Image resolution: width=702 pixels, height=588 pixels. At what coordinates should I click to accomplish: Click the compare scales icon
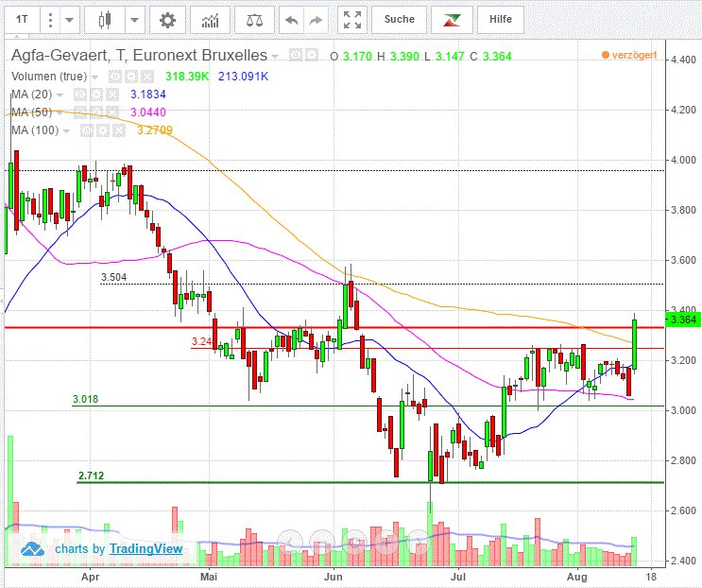coord(254,20)
